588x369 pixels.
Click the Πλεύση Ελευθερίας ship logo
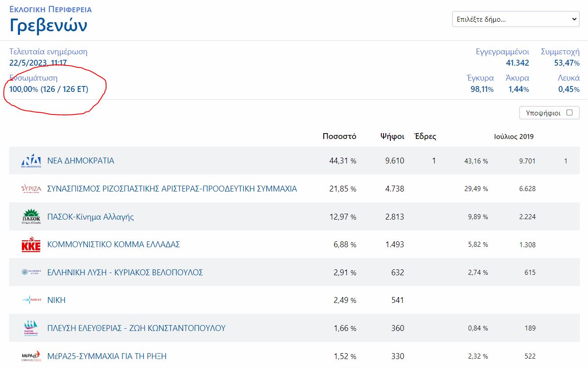(31, 328)
